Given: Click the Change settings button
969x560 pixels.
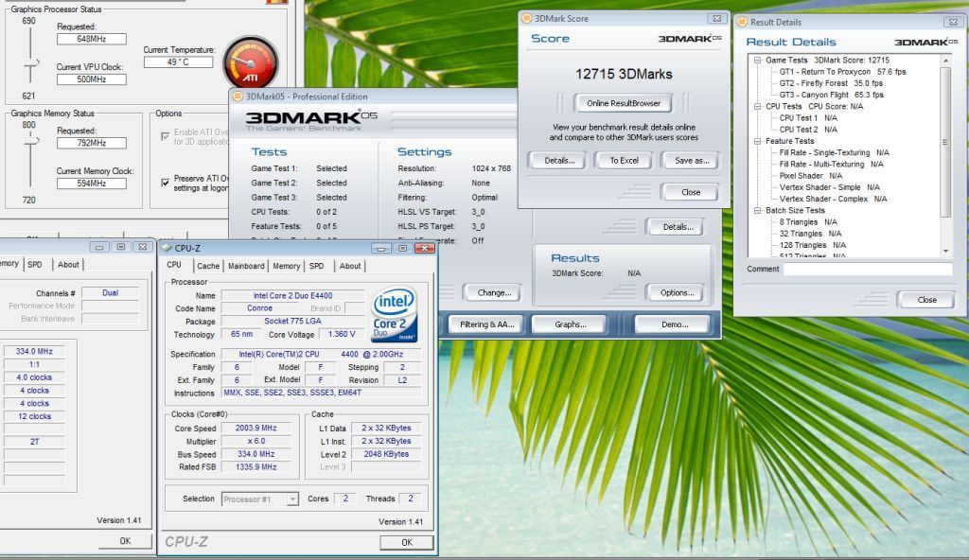Looking at the screenshot, I should [494, 293].
